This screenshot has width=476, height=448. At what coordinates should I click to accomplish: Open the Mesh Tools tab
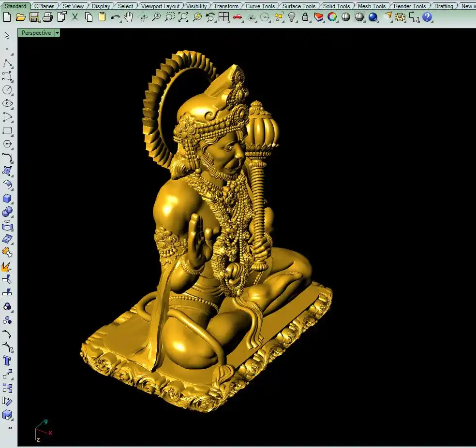coord(372,6)
